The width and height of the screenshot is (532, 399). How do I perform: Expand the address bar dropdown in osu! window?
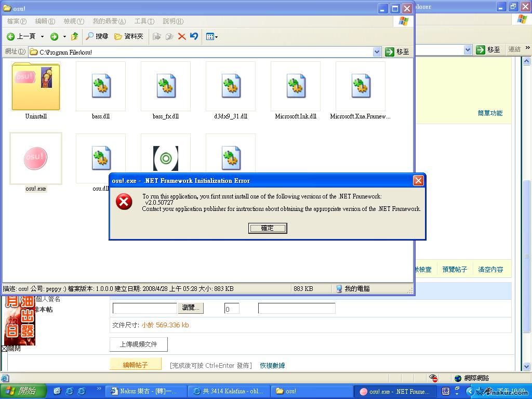[x=377, y=52]
